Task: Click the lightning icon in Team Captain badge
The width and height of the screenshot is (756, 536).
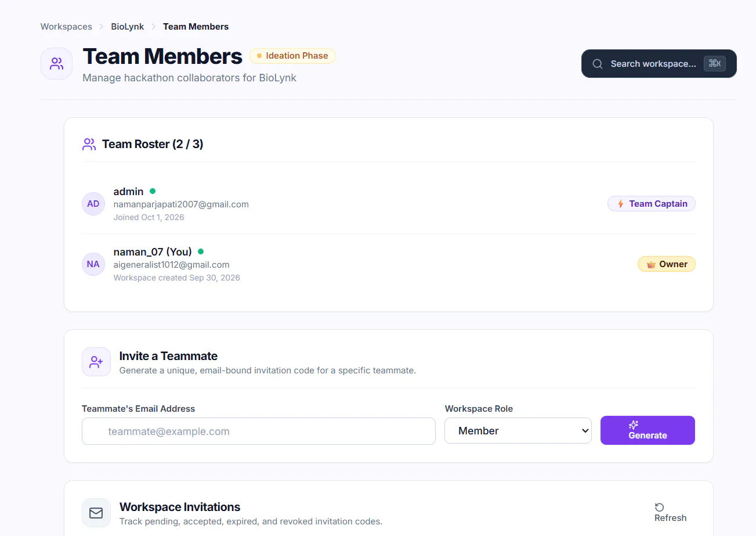Action: pos(621,204)
